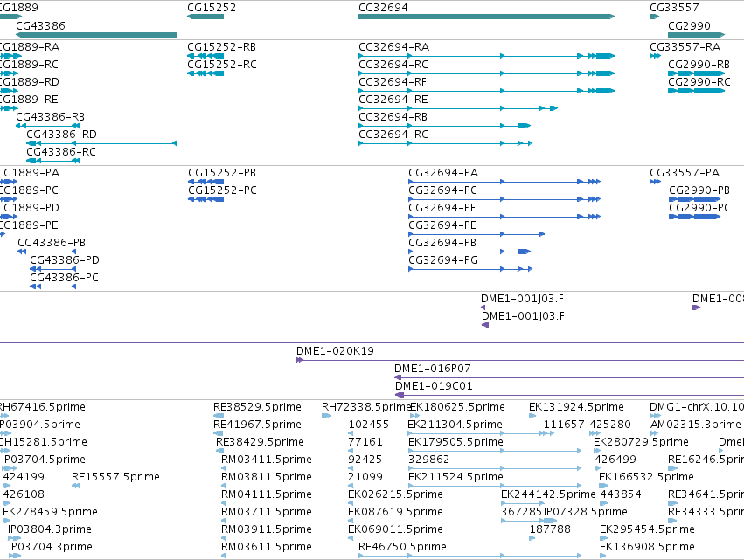
Task: Click transcript CG43386-RC label
Action: point(60,152)
